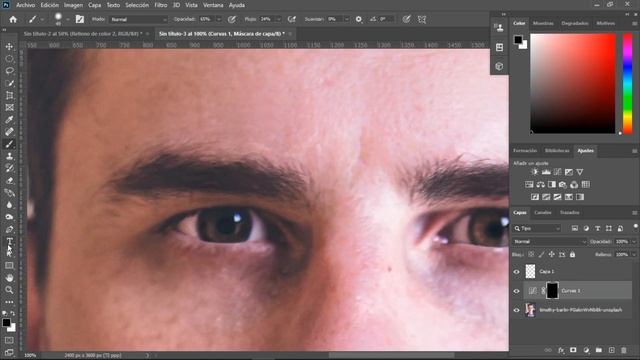Add a Color Balance adjustment

[540, 184]
